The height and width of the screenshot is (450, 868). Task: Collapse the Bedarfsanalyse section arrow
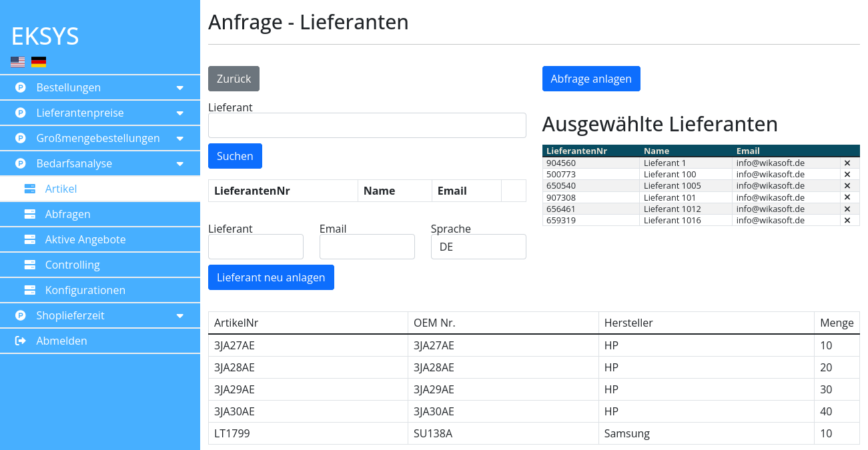tap(179, 164)
